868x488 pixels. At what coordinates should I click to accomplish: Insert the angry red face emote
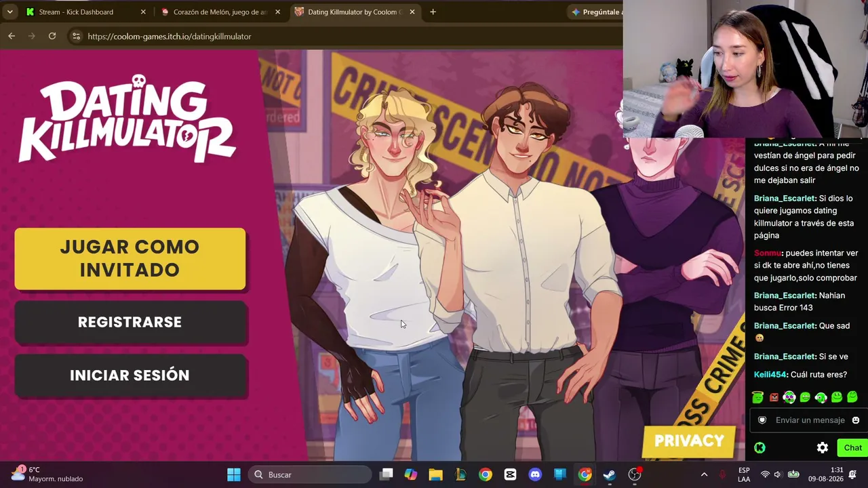point(774,397)
